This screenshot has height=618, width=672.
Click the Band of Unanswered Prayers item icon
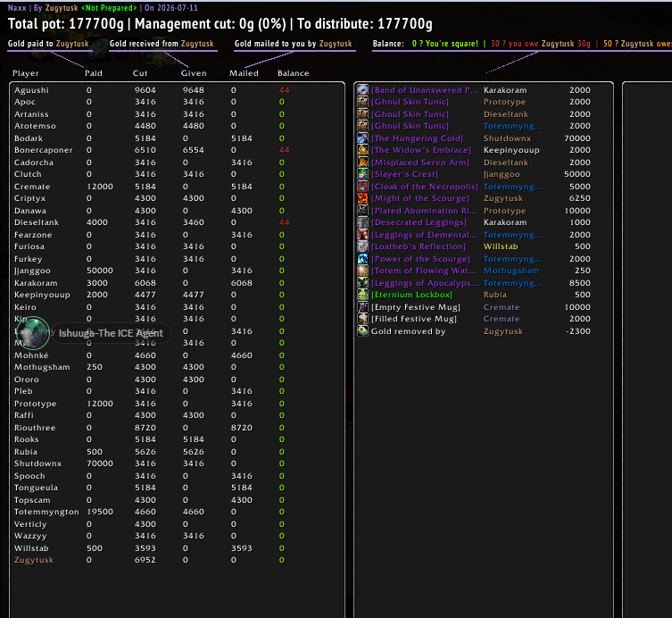tap(363, 89)
